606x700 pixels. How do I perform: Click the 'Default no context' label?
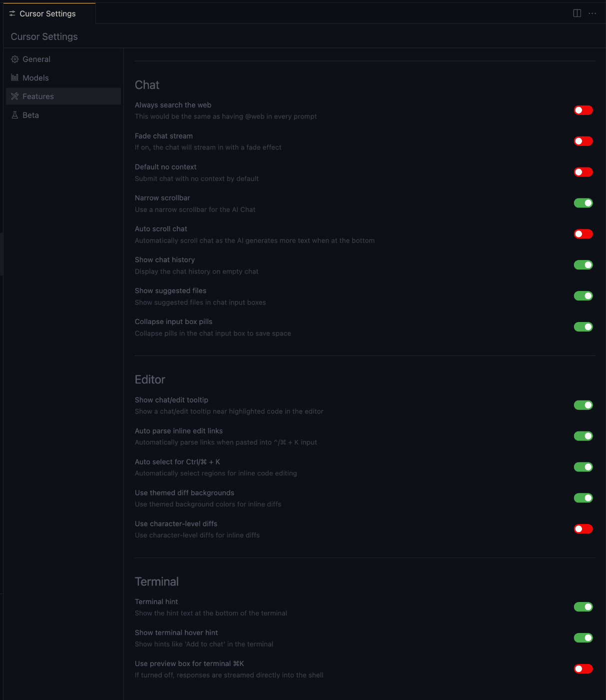[166, 167]
